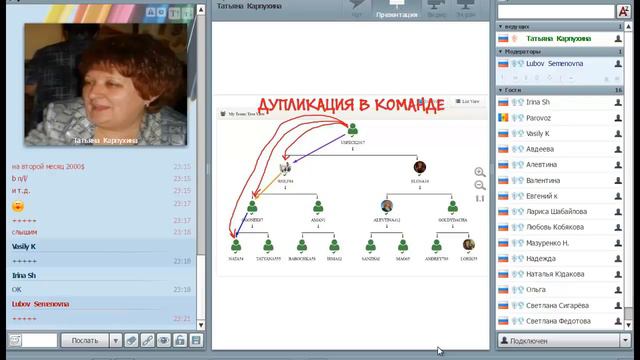Click chat scrollbar down arrow
Screen dimensions: 640x360
[x=201, y=325]
